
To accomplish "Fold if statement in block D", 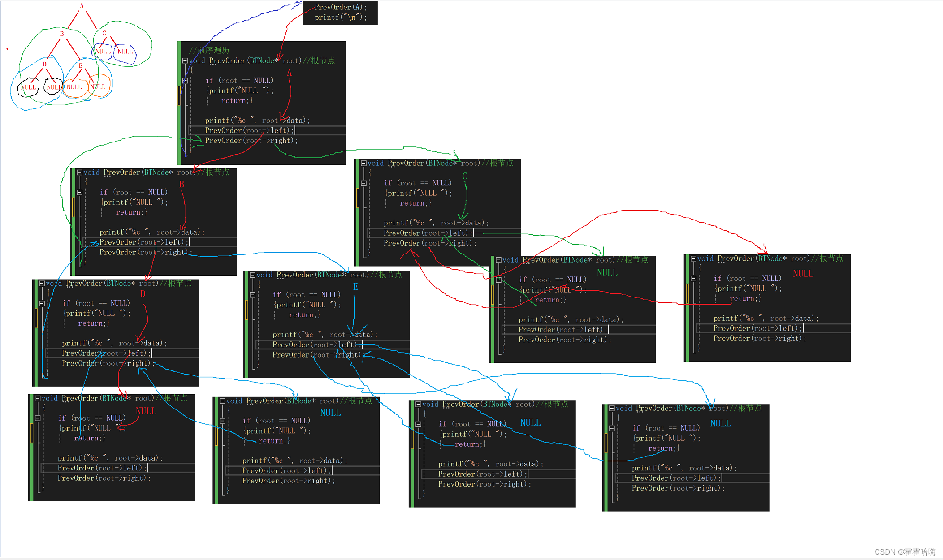I will [42, 303].
